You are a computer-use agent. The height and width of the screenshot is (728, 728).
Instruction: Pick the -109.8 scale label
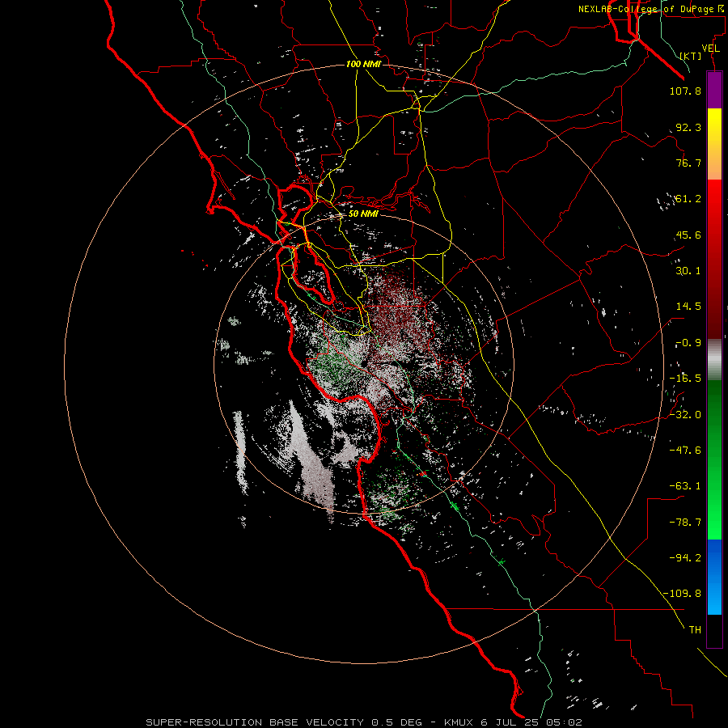tap(682, 594)
